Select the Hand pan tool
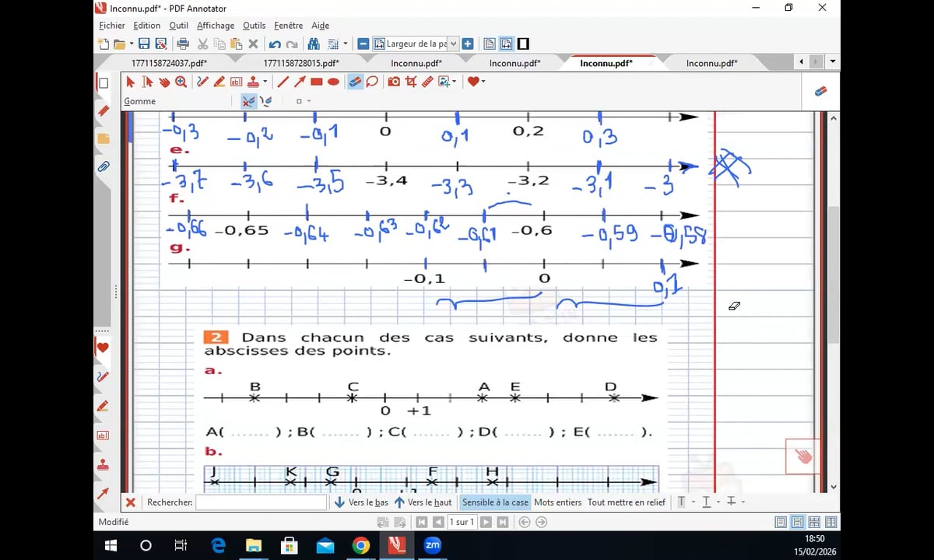The image size is (934, 560). pos(164,82)
